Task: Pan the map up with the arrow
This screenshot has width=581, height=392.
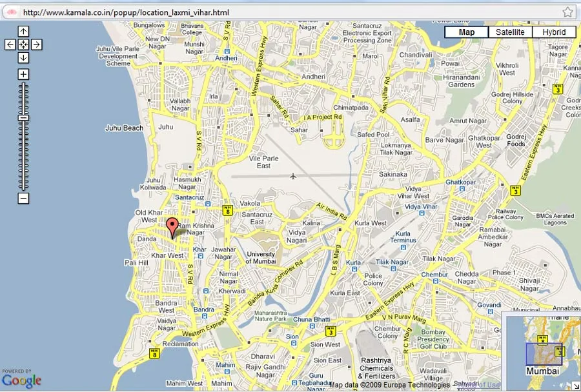Action: pos(23,32)
